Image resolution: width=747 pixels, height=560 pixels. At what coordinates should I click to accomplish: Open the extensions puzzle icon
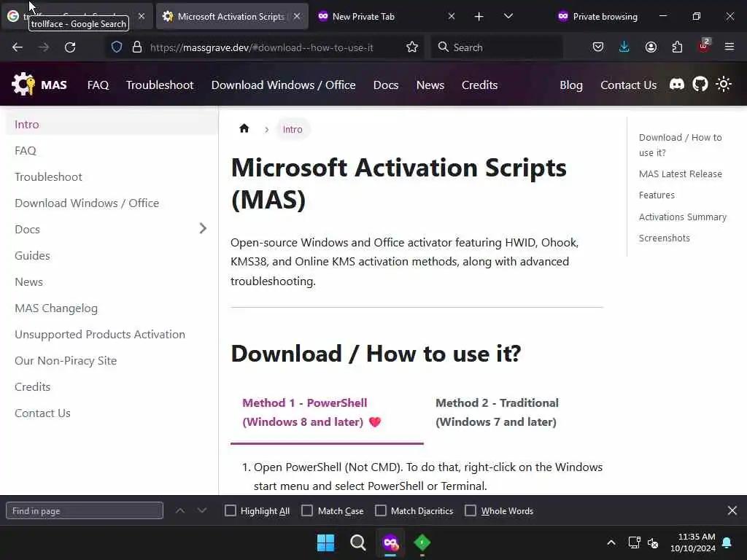(x=677, y=47)
